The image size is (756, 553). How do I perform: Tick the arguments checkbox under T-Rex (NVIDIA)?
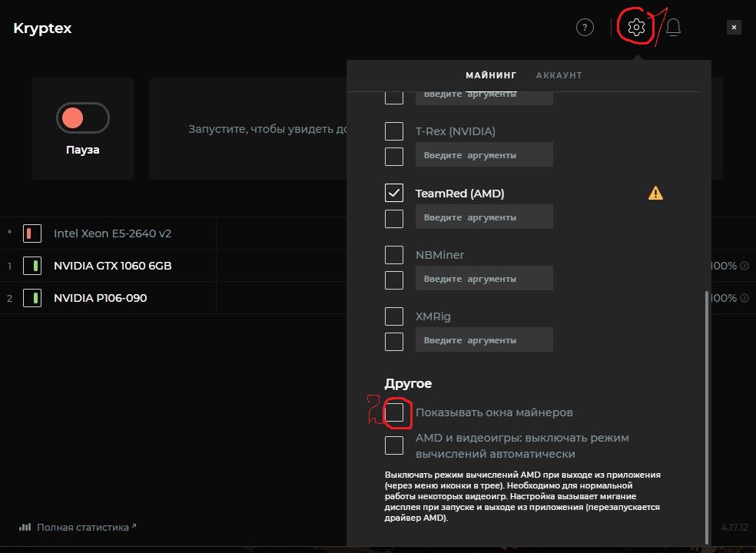394,156
